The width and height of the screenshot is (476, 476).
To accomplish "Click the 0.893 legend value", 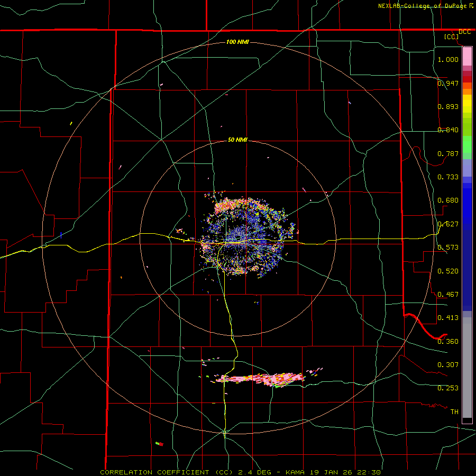I will (448, 106).
